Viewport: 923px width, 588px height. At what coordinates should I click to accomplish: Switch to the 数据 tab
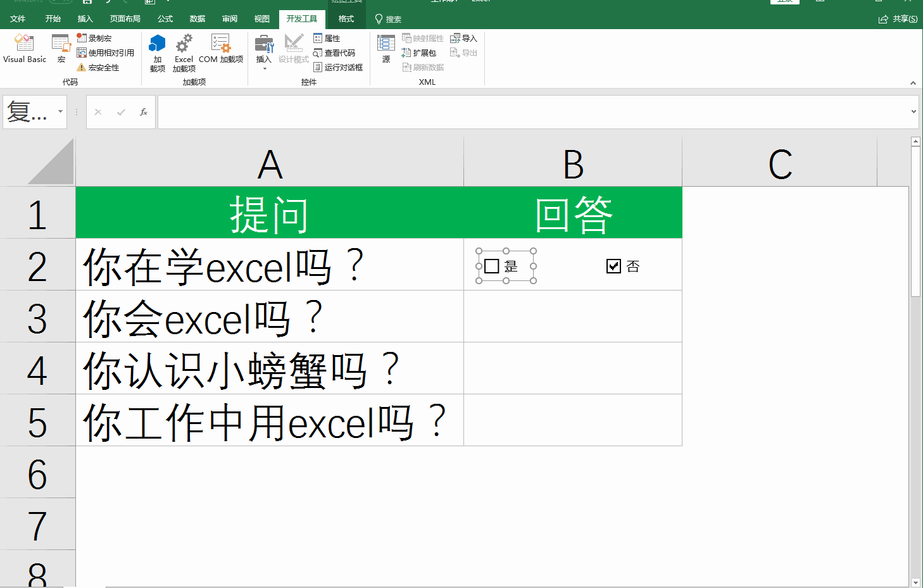coord(198,19)
